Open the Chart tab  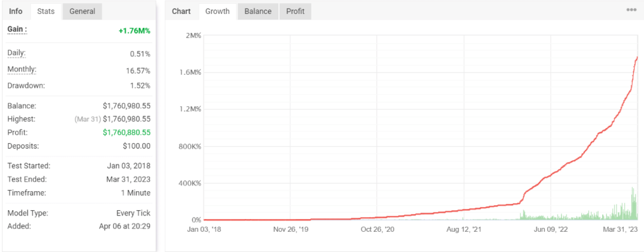(x=181, y=11)
